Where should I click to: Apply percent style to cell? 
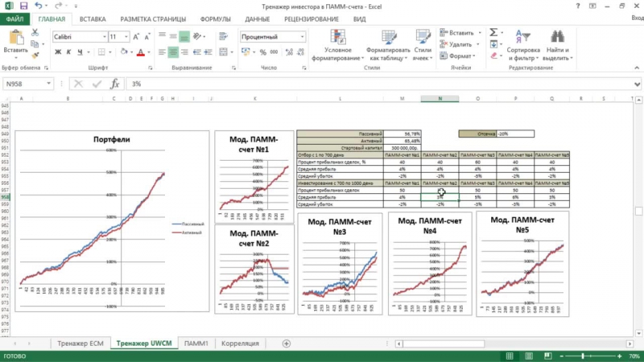[x=263, y=52]
